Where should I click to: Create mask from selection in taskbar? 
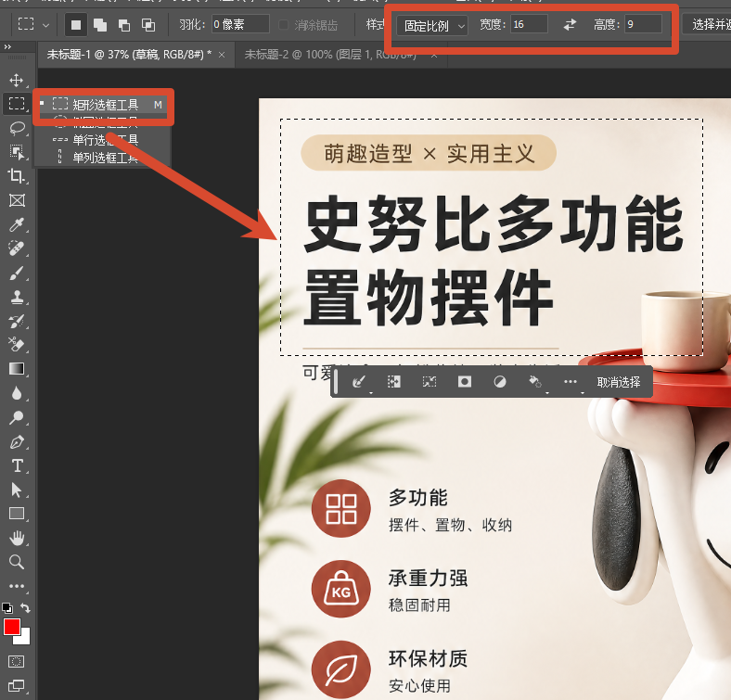point(465,382)
